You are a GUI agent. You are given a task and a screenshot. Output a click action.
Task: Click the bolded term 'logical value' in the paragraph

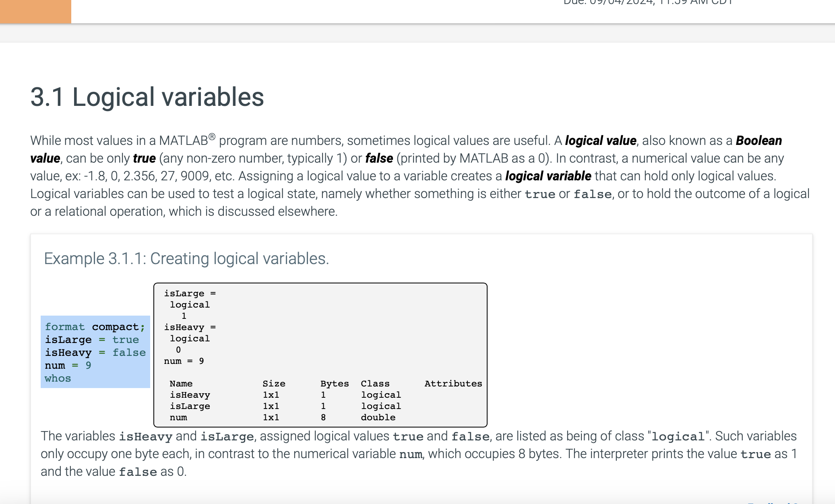(x=600, y=140)
